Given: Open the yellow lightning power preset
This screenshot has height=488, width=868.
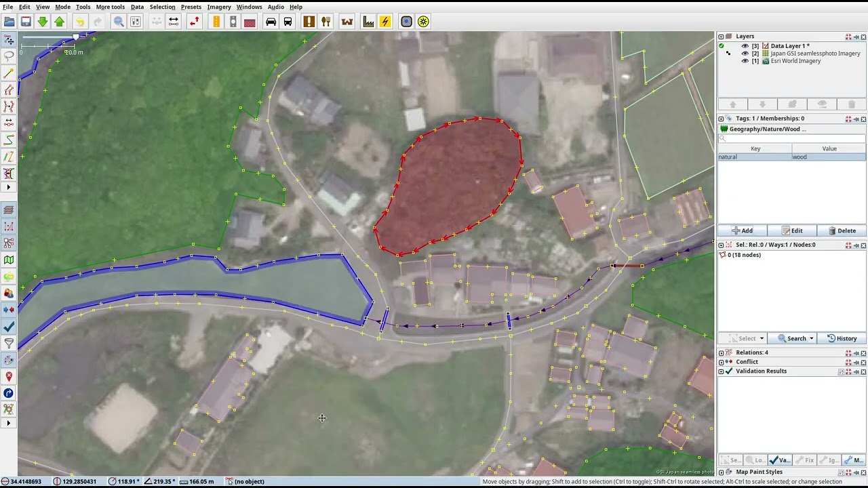Looking at the screenshot, I should click(385, 22).
